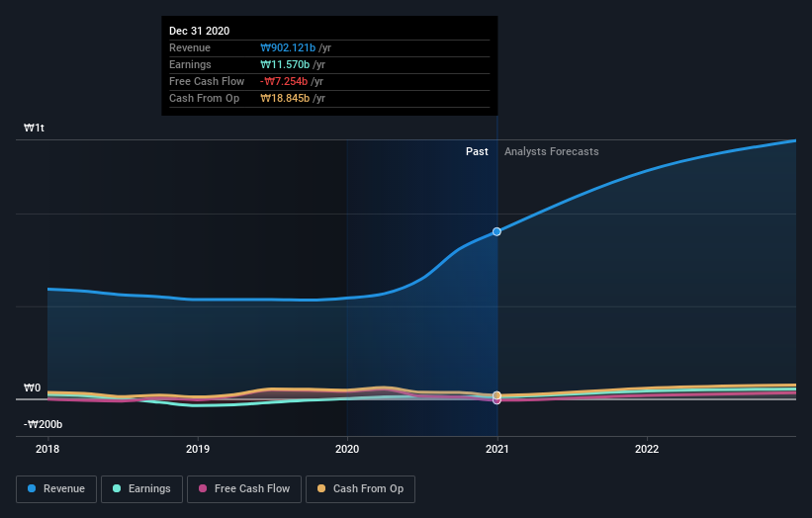Click the ₩0 y-axis label
This screenshot has width=812, height=518.
click(32, 388)
